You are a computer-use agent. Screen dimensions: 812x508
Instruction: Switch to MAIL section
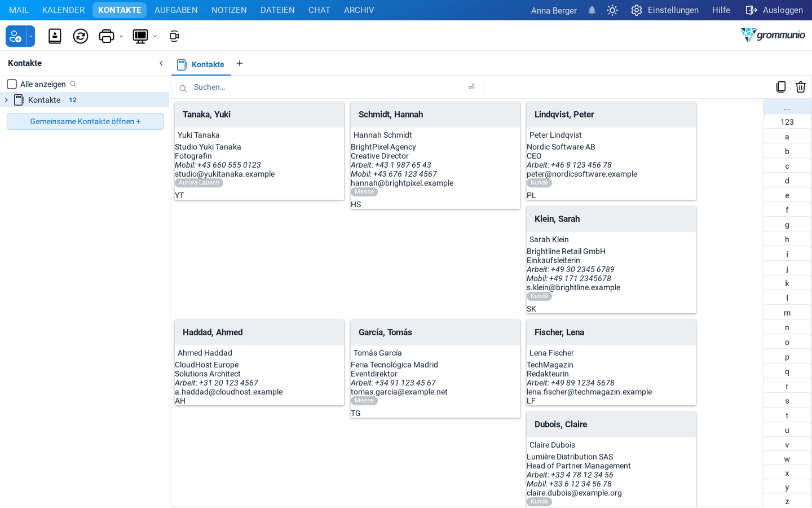(19, 10)
